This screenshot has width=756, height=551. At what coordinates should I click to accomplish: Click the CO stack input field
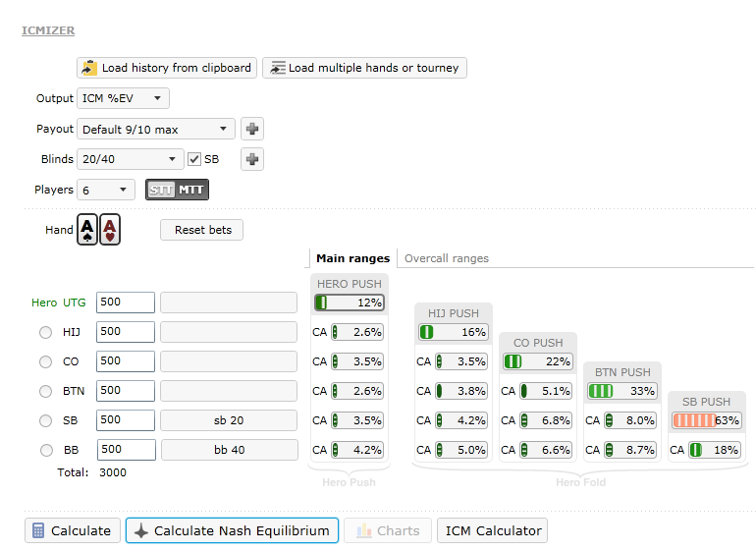[x=126, y=361]
